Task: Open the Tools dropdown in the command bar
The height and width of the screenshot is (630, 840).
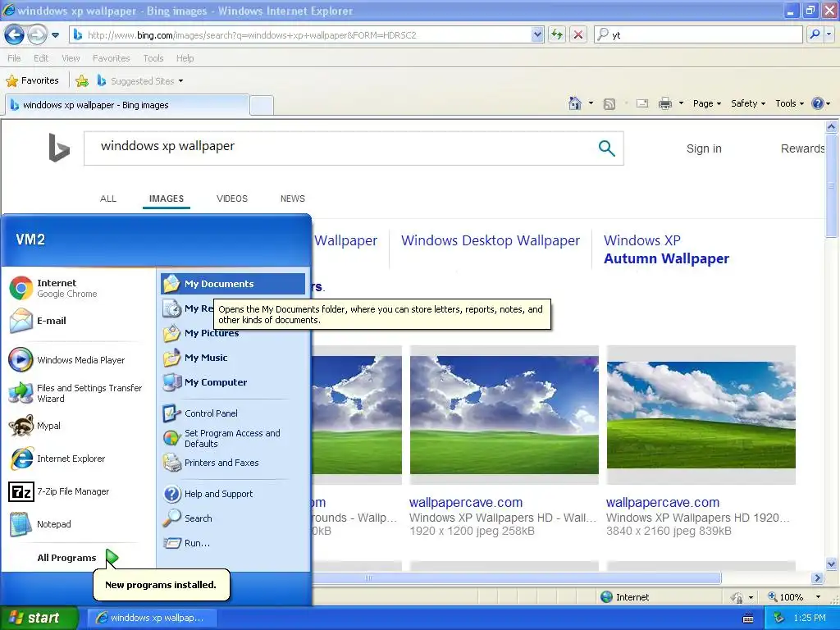Action: click(x=790, y=103)
